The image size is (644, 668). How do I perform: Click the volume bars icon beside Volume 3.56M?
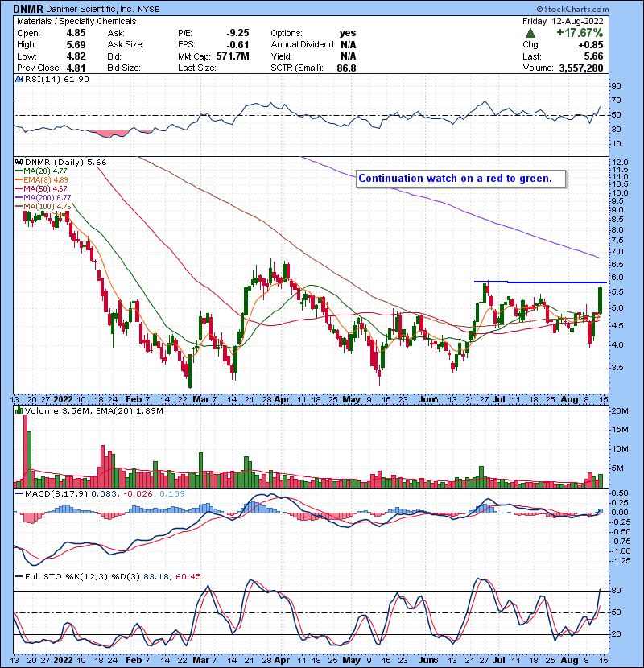coord(19,410)
